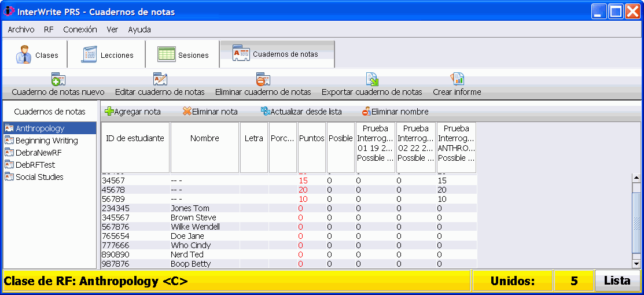Image resolution: width=644 pixels, height=295 pixels.
Task: Click the Unidos count value 5
Action: pos(574,281)
